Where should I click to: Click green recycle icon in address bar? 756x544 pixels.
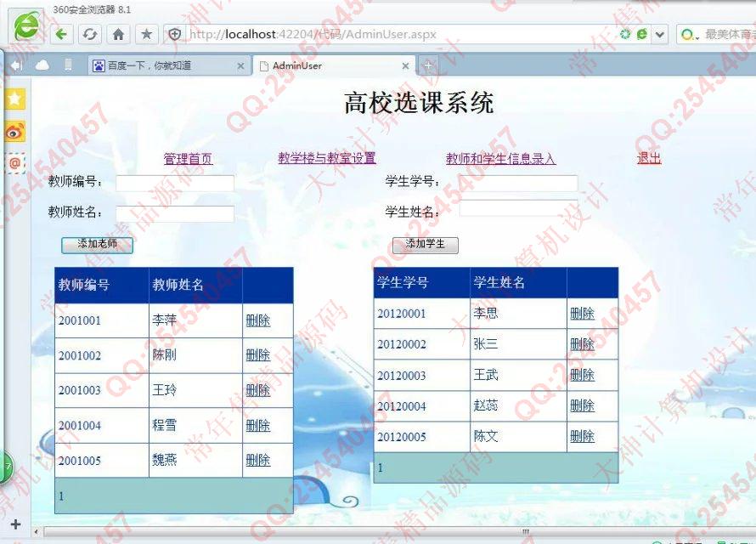(x=625, y=34)
